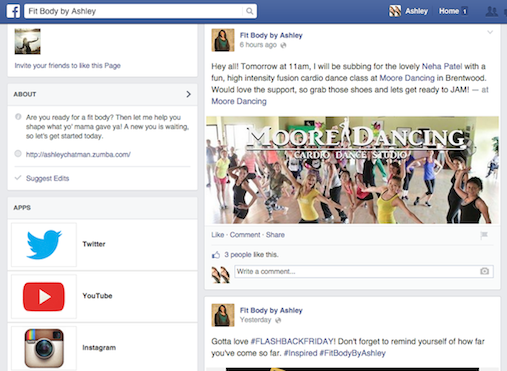Open Ashley's profile in the top bar
Viewport: 507px width, 371px height.
tap(409, 11)
